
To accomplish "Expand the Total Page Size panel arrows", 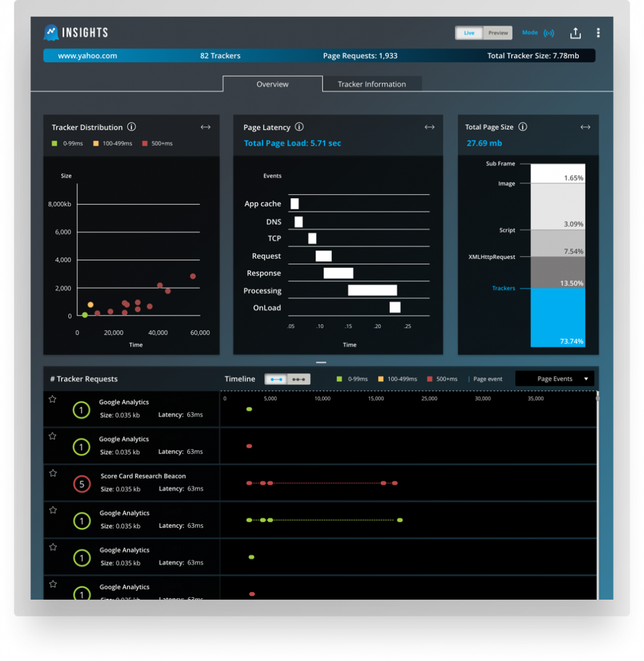I will (x=585, y=127).
